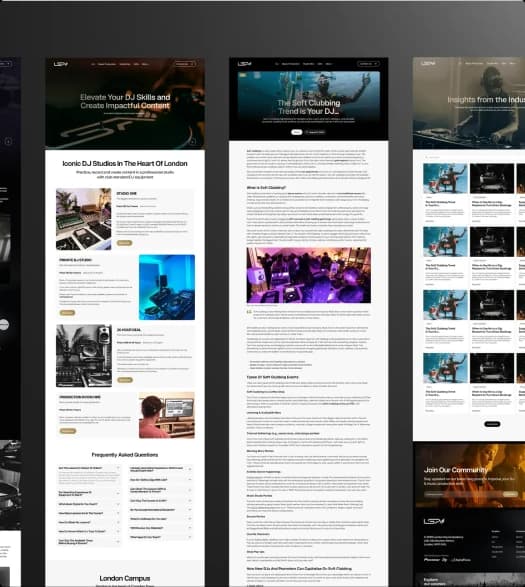The image size is (525, 587).
Task: Click the purple party photo in the article
Action: [x=309, y=275]
